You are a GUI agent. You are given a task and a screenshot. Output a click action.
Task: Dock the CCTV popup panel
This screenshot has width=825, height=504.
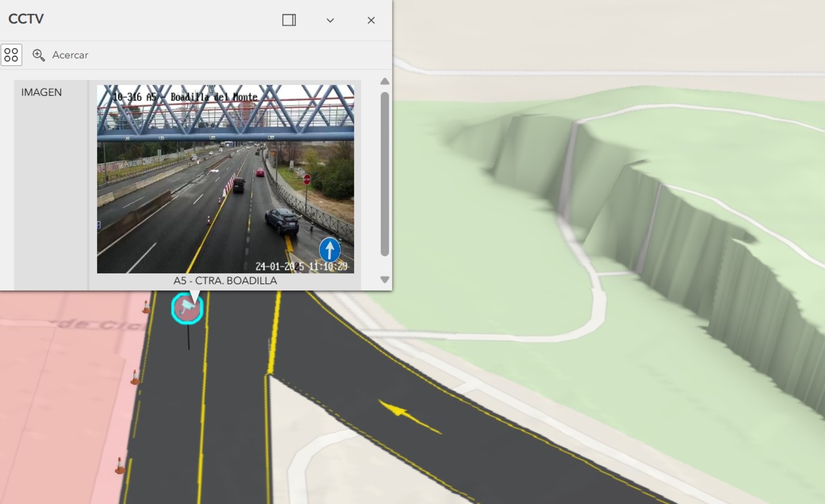pyautogui.click(x=289, y=20)
